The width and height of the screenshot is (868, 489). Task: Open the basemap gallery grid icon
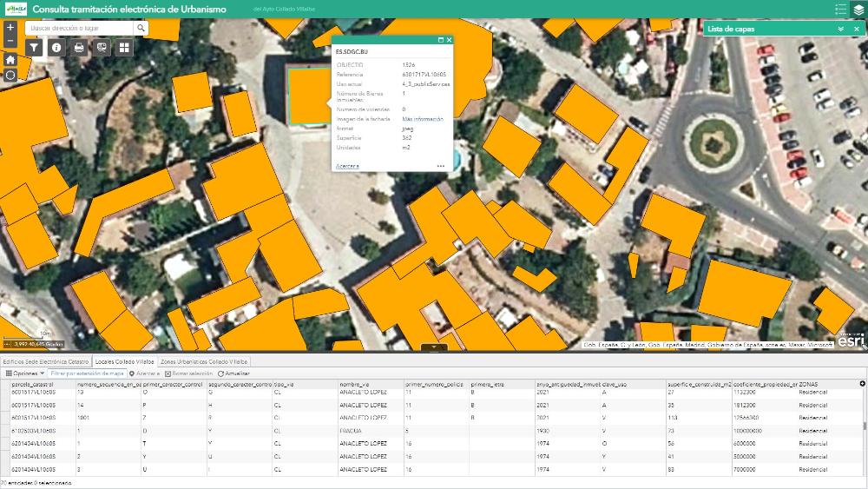click(124, 48)
